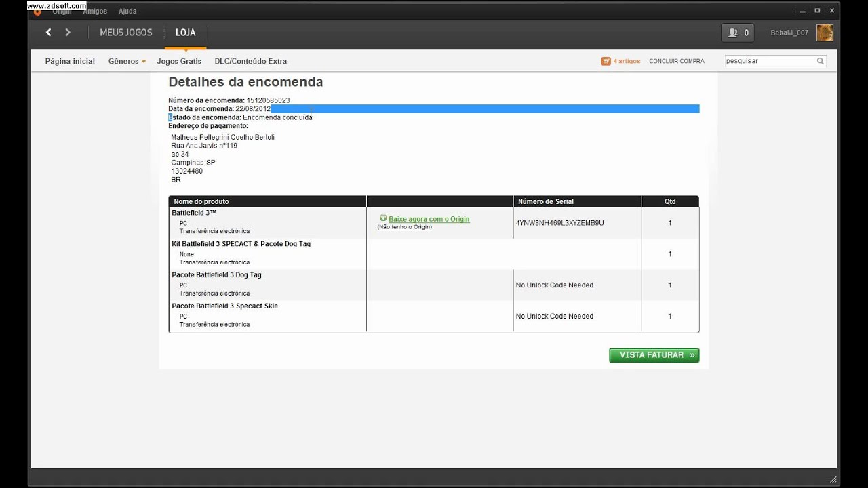This screenshot has width=868, height=488.
Task: Click Baixe agora com o Origin link
Action: point(429,219)
